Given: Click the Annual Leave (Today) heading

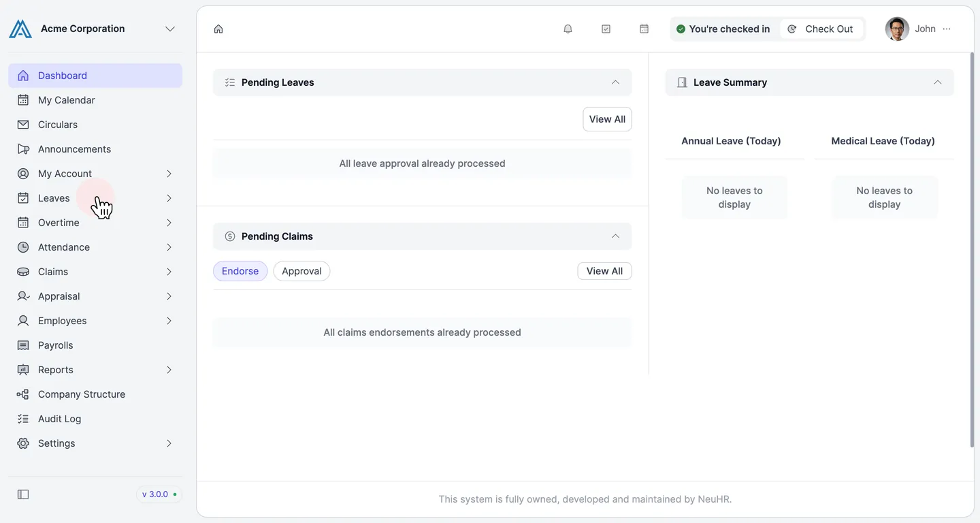Looking at the screenshot, I should coord(731,141).
